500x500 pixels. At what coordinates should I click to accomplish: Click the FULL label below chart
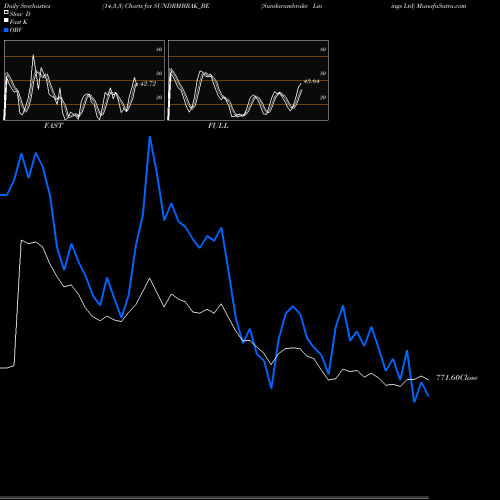pos(218,126)
